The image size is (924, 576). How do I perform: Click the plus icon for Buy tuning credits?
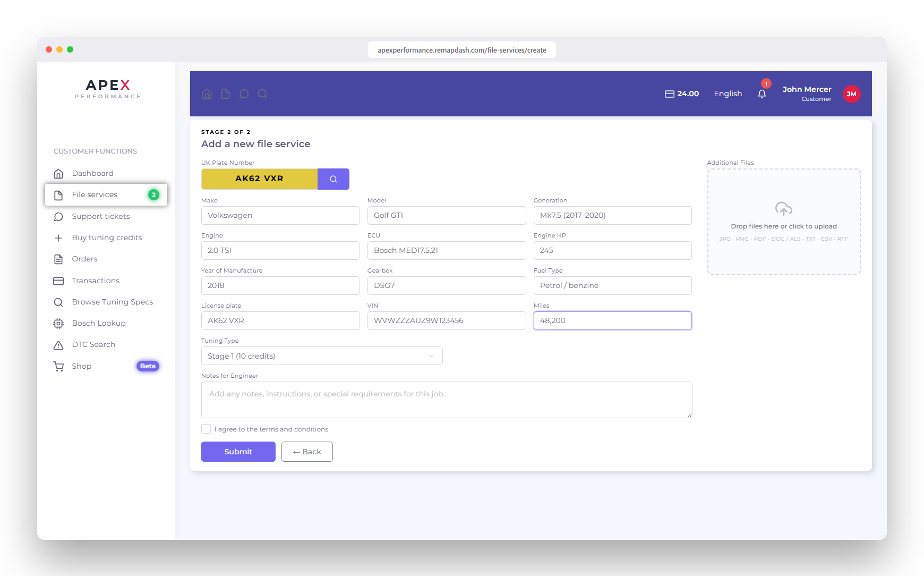point(58,238)
